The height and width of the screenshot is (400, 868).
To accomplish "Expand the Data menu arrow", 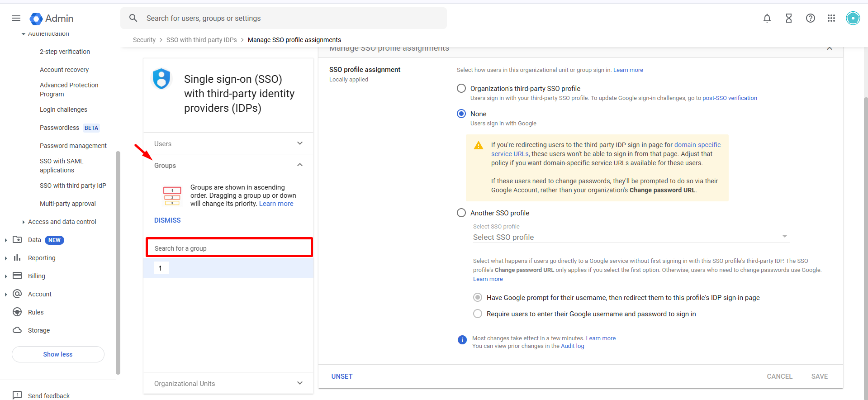I will pyautogui.click(x=5, y=240).
